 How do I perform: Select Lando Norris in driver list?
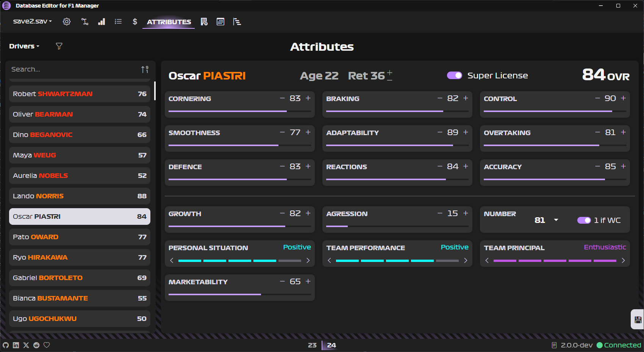80,196
